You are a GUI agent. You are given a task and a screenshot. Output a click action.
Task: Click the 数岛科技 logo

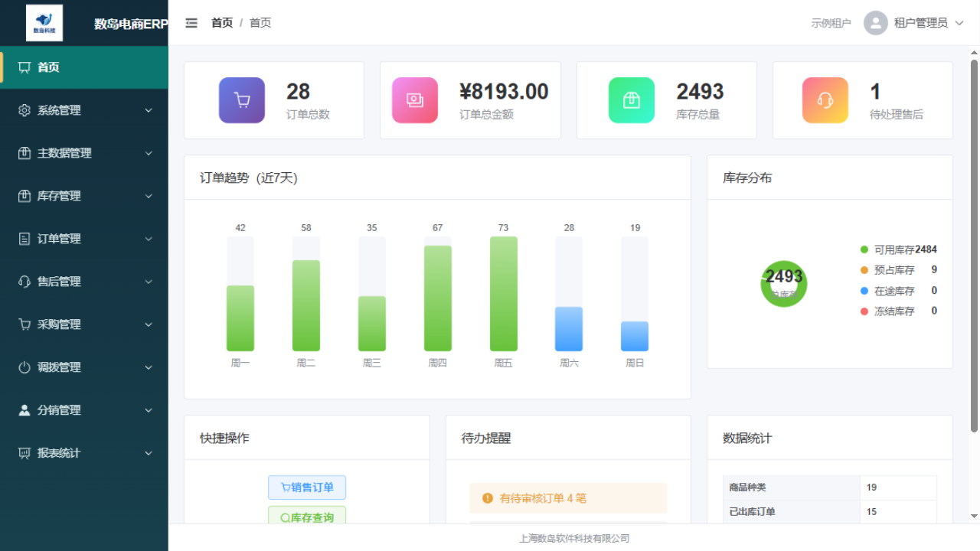tap(44, 23)
